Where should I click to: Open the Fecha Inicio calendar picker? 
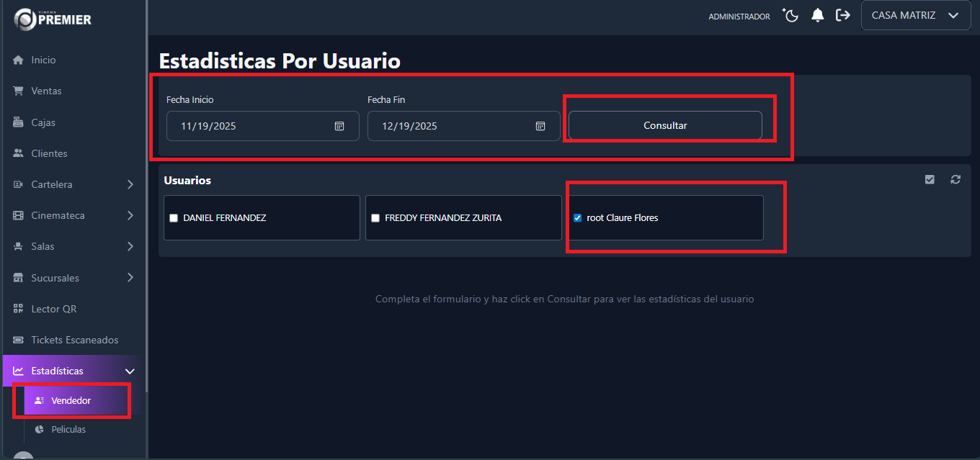339,125
